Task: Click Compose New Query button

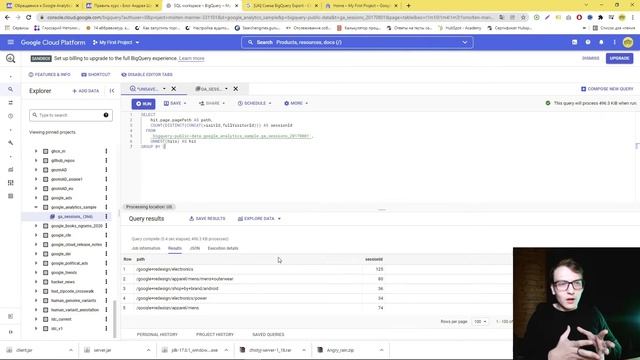Action: [607, 89]
